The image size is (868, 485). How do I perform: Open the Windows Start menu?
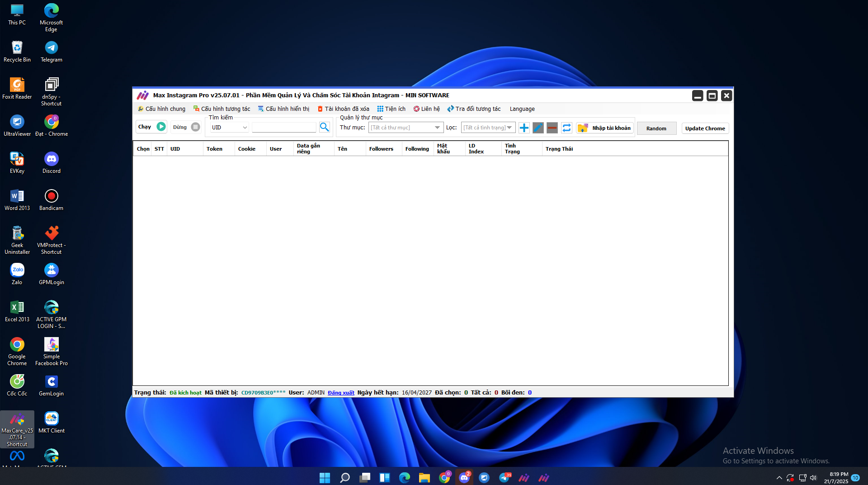pyautogui.click(x=325, y=478)
